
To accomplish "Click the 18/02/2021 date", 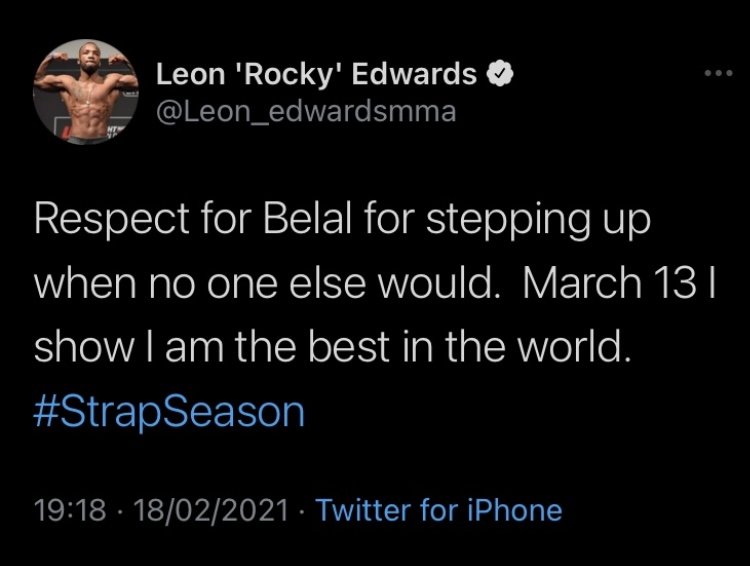I will pyautogui.click(x=211, y=510).
